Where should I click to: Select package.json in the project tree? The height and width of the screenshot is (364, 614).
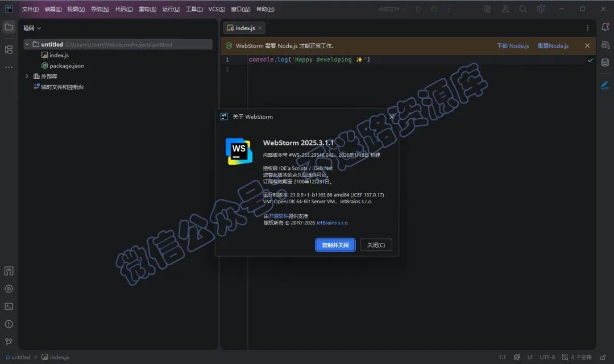63,66
